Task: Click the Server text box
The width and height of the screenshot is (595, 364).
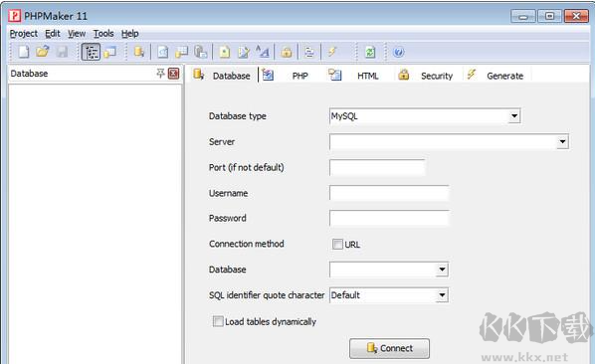Action: [x=443, y=142]
